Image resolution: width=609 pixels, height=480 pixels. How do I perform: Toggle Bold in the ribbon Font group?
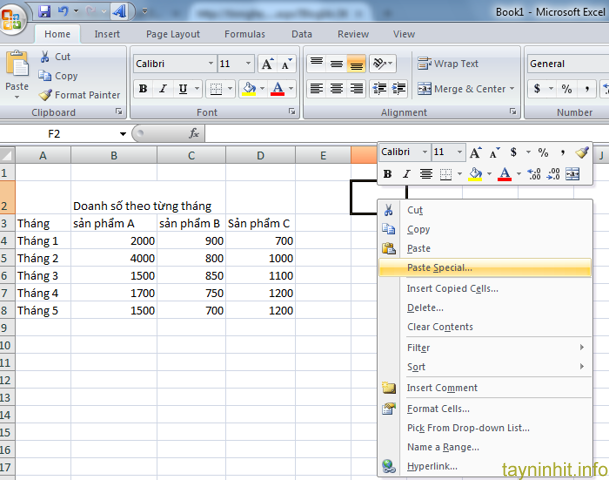coord(143,89)
